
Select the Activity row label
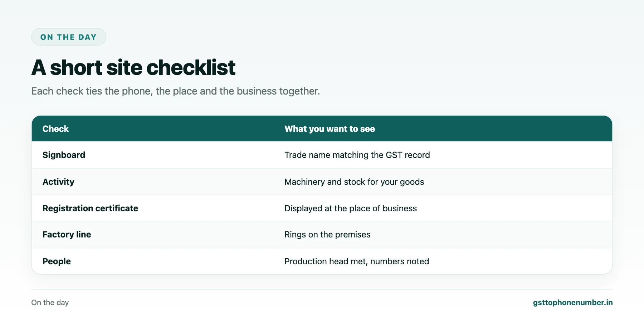coord(58,182)
